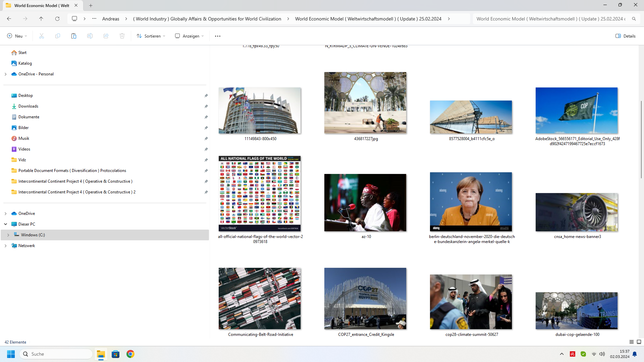Click the Andreas breadcrumb segment
The width and height of the screenshot is (644, 362).
tap(111, 19)
